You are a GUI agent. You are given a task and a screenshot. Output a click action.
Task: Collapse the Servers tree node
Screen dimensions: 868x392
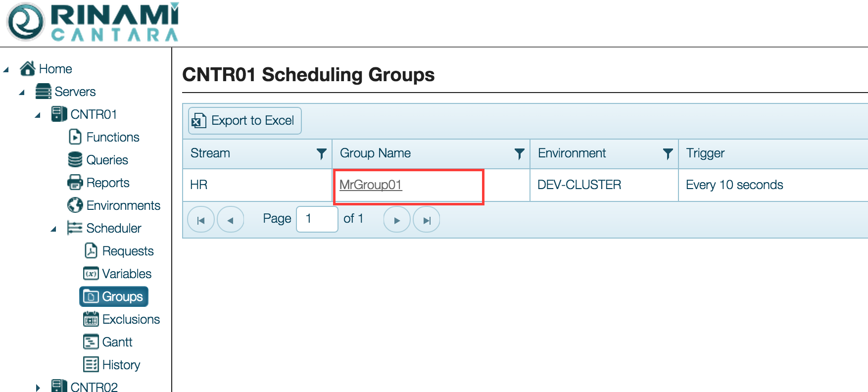(22, 92)
